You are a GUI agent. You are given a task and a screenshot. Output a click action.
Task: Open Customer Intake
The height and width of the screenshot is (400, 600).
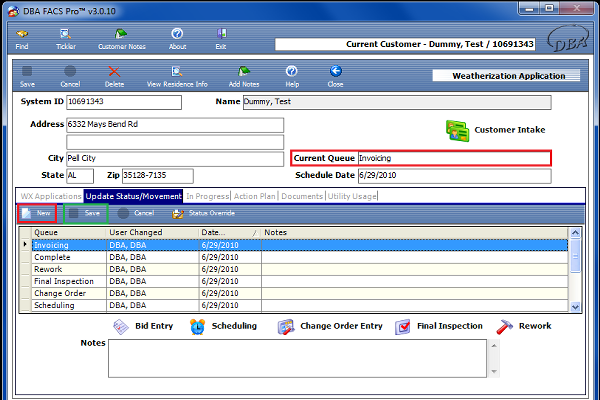(496, 130)
